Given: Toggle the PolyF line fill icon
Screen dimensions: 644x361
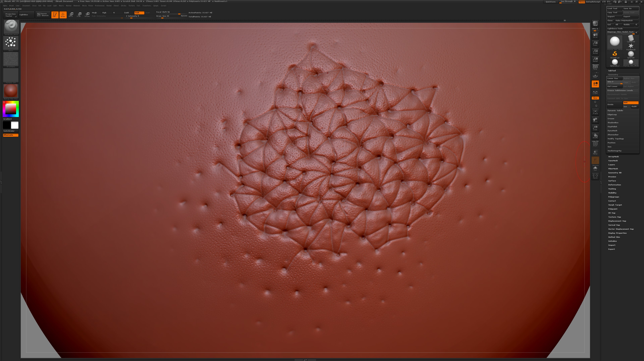Looking at the screenshot, I should tap(595, 144).
